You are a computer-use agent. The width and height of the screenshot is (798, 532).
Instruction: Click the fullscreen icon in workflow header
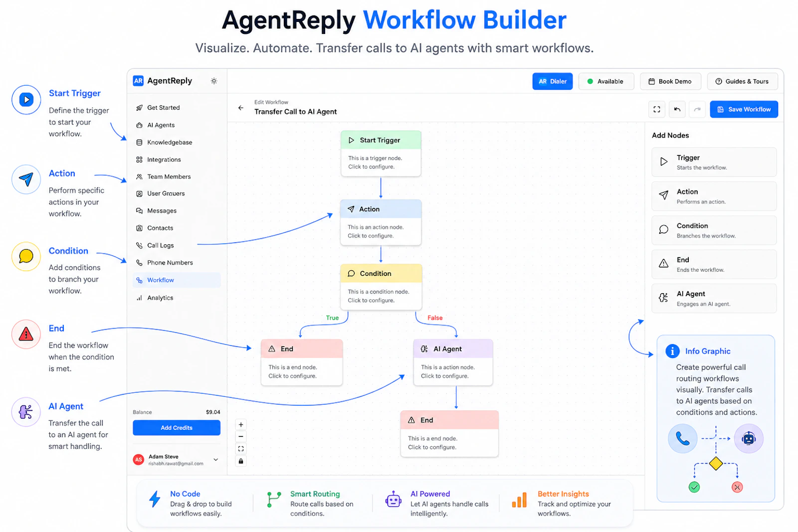point(657,109)
